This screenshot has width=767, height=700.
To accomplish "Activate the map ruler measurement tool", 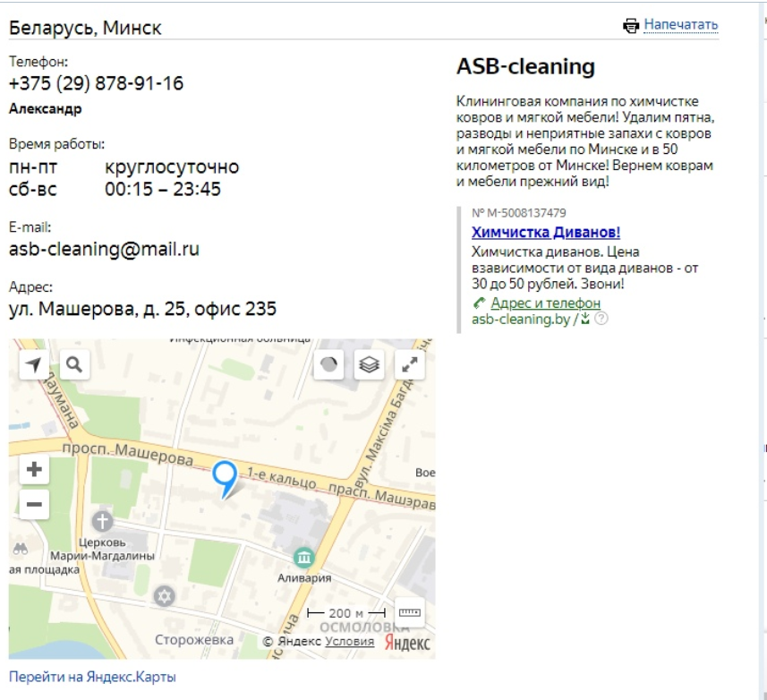I will [x=409, y=612].
